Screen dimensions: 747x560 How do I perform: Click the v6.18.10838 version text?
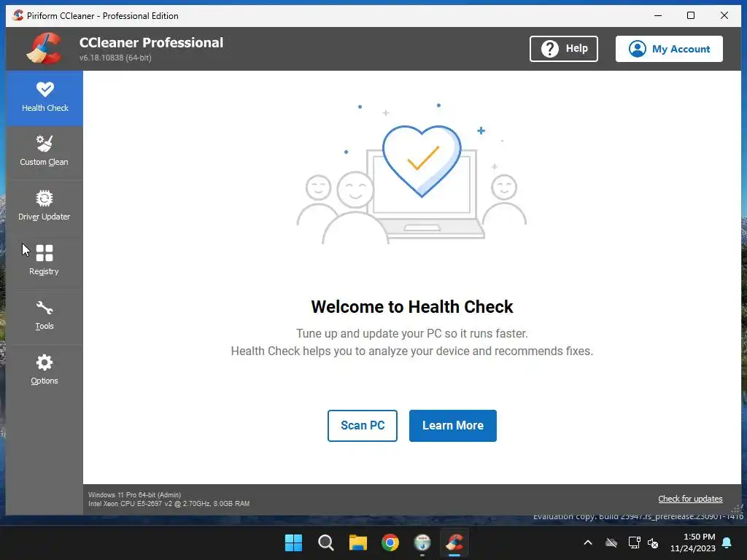115,58
